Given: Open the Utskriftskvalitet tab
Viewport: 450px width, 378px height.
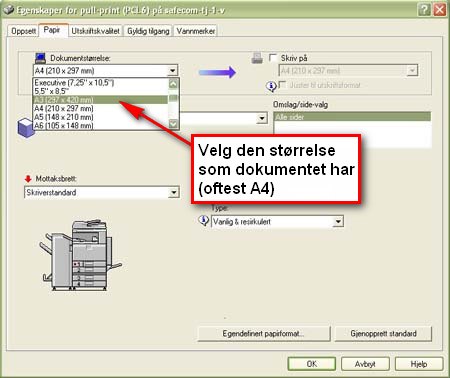Looking at the screenshot, I should tap(96, 31).
